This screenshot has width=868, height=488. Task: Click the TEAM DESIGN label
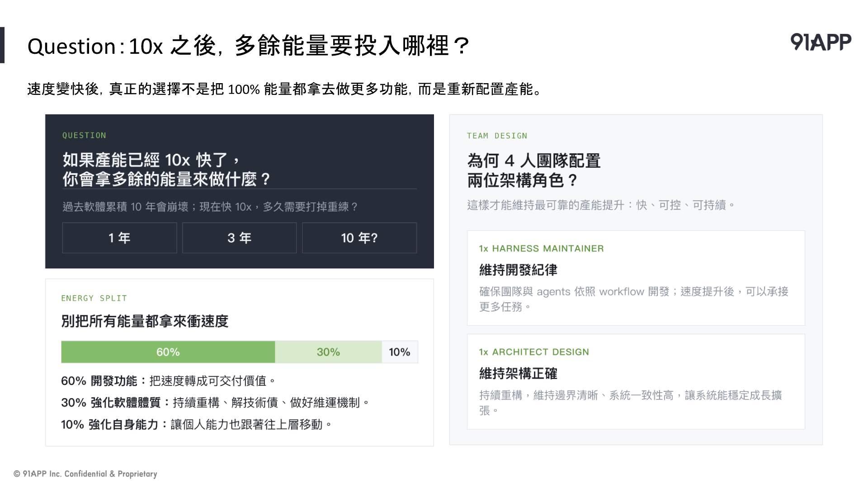tap(497, 136)
